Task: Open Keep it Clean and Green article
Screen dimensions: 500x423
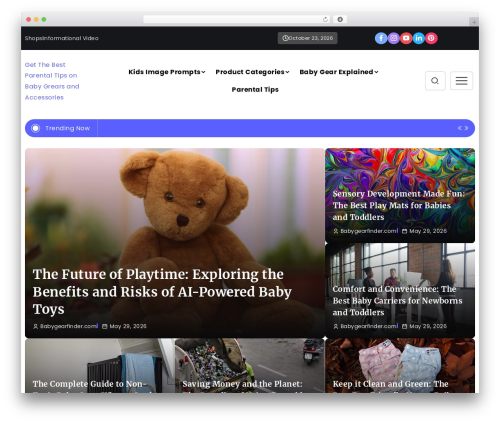Action: coord(390,384)
